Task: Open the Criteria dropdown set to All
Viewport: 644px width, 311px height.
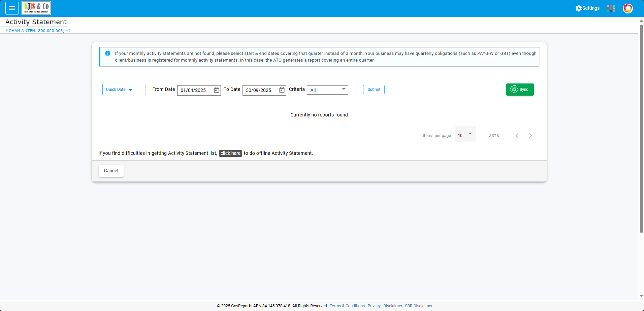Action: tap(327, 90)
